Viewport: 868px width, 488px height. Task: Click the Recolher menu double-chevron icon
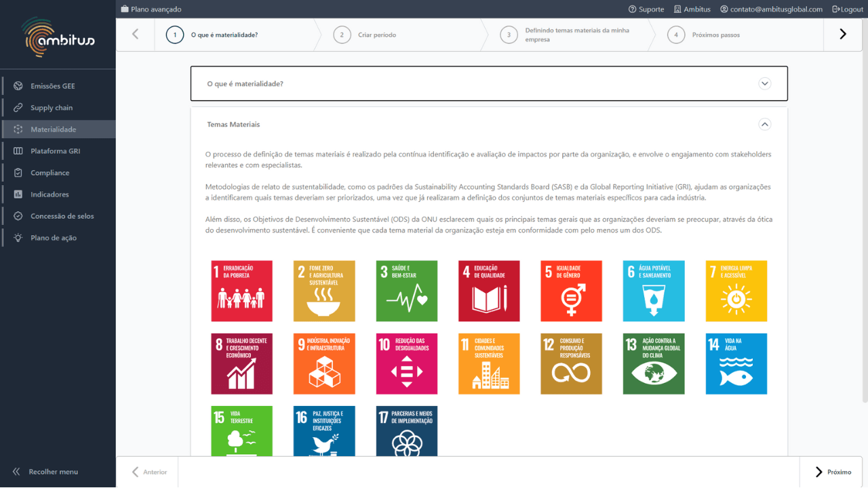coord(16,472)
